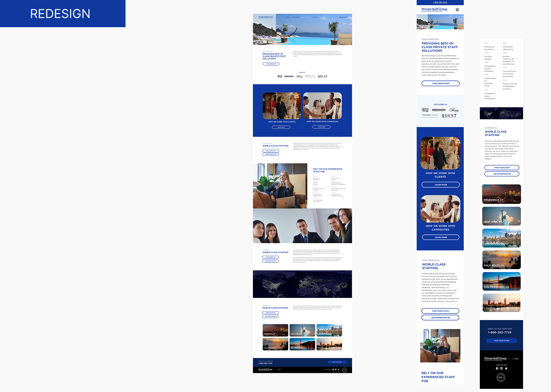Select the Golden Gate Bridge card in desktop mockup
This screenshot has height=392, width=551.
coord(302,344)
